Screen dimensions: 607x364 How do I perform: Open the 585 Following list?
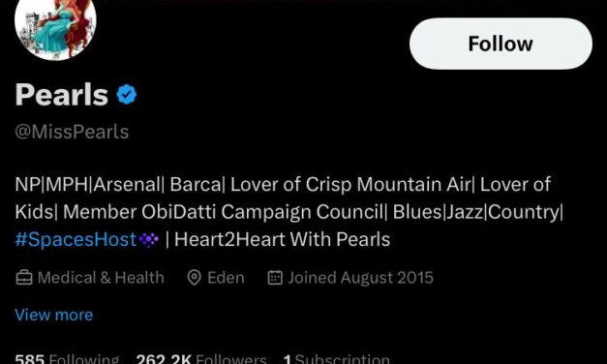67,358
